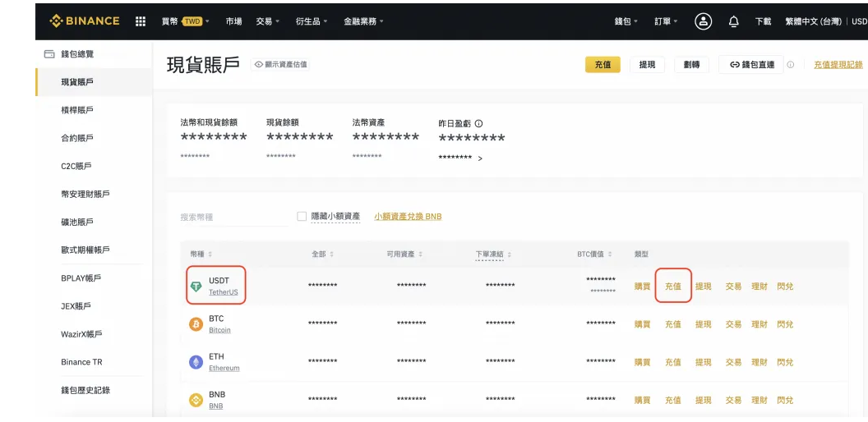This screenshot has height=422, width=868.
Task: Open the user profile icon
Action: click(x=703, y=21)
